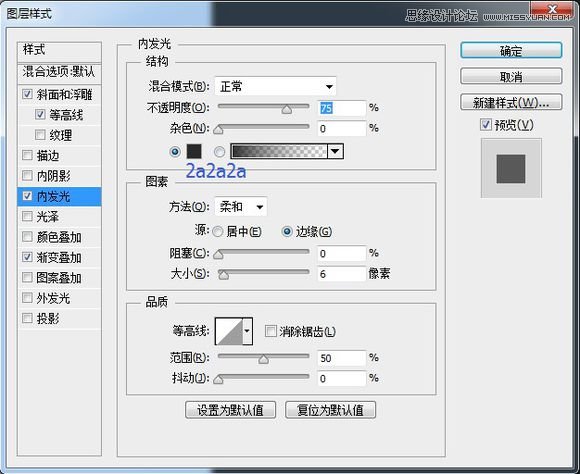This screenshot has height=474, width=580.
Task: Open the gradient picker dropdown arrow
Action: (335, 151)
